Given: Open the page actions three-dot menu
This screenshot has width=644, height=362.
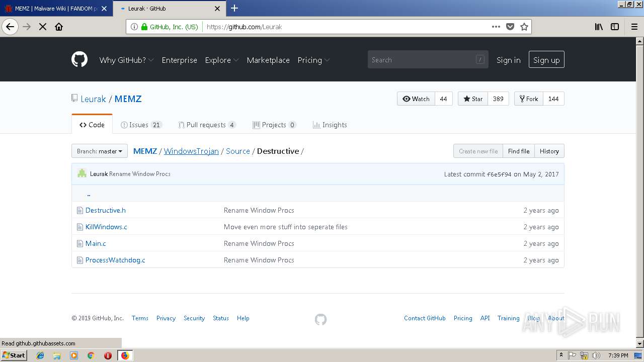Looking at the screenshot, I should tap(496, 27).
